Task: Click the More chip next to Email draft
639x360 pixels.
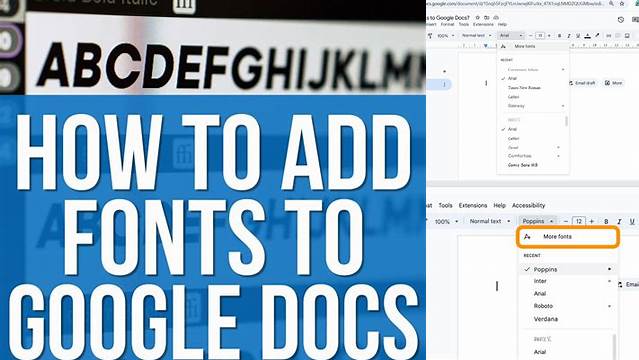Action: pyautogui.click(x=614, y=83)
